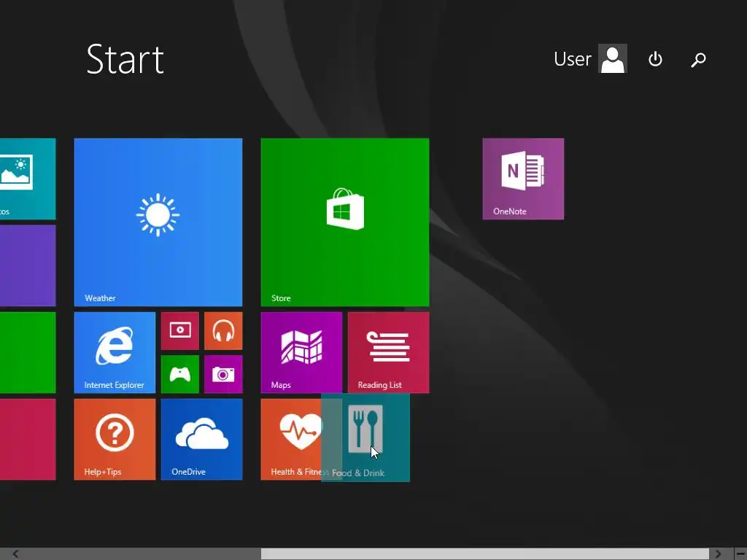Open the search magnifier icon
Viewport: 747px width, 560px height.
pyautogui.click(x=698, y=60)
